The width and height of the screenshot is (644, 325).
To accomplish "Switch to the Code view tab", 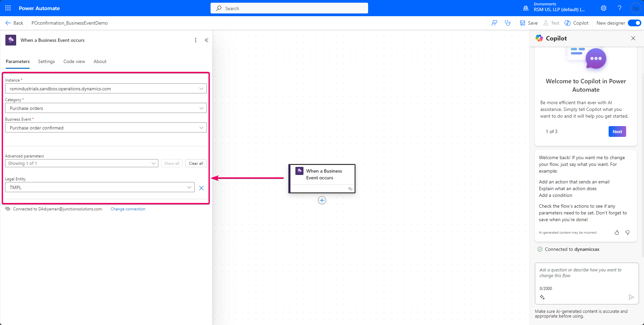I will pos(74,61).
